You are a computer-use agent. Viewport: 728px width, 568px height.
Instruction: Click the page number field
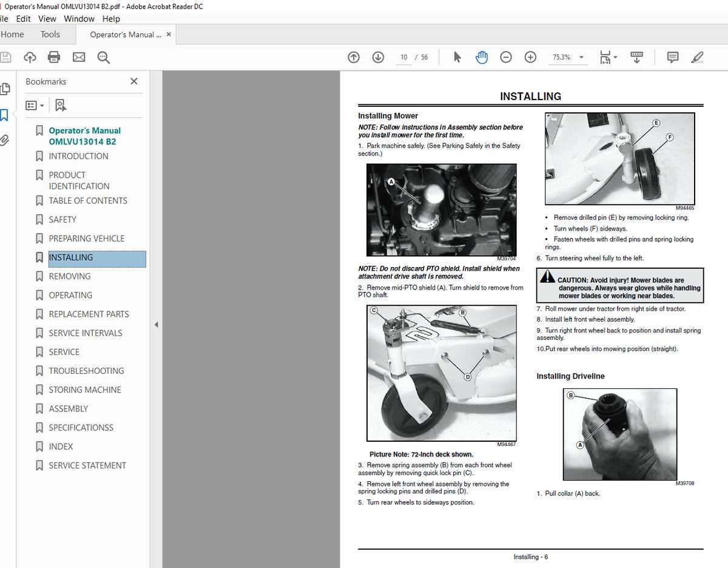coord(403,57)
